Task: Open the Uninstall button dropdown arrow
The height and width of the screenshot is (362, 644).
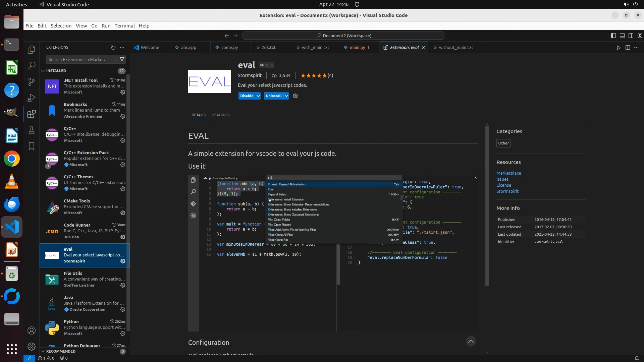Action: pos(286,96)
